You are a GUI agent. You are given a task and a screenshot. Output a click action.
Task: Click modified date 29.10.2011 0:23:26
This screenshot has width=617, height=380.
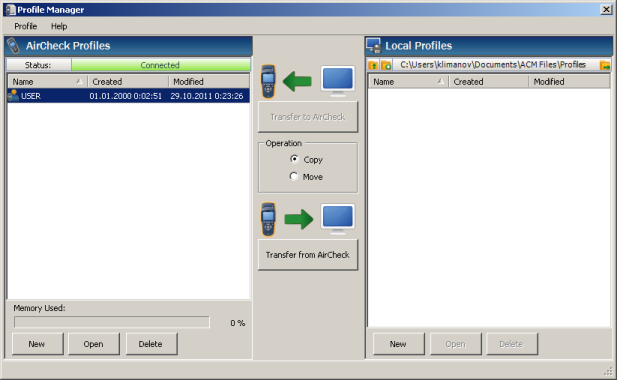[x=207, y=96]
